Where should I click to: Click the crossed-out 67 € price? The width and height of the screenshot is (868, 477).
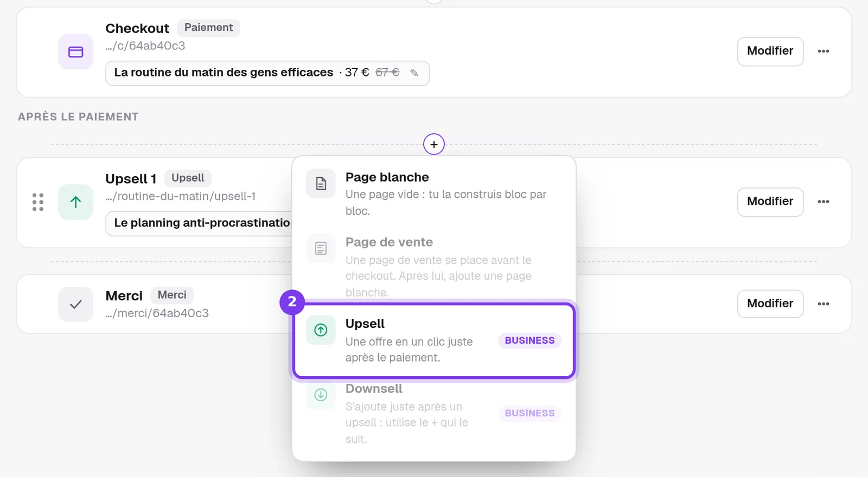point(387,72)
